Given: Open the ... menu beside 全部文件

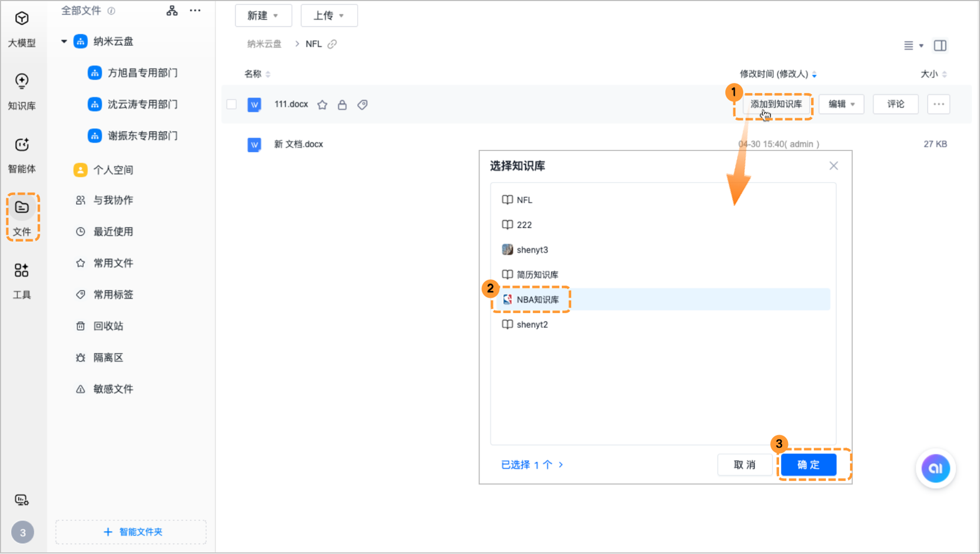Looking at the screenshot, I should pos(195,10).
